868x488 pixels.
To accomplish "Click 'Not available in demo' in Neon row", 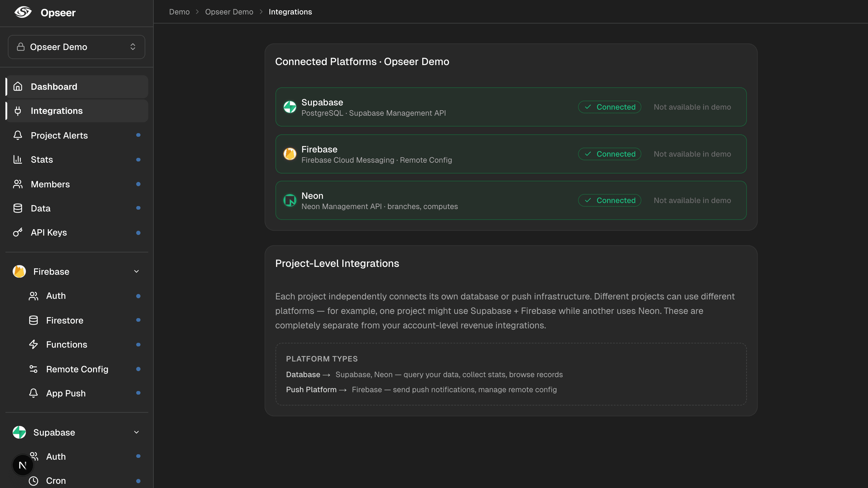I will [692, 201].
